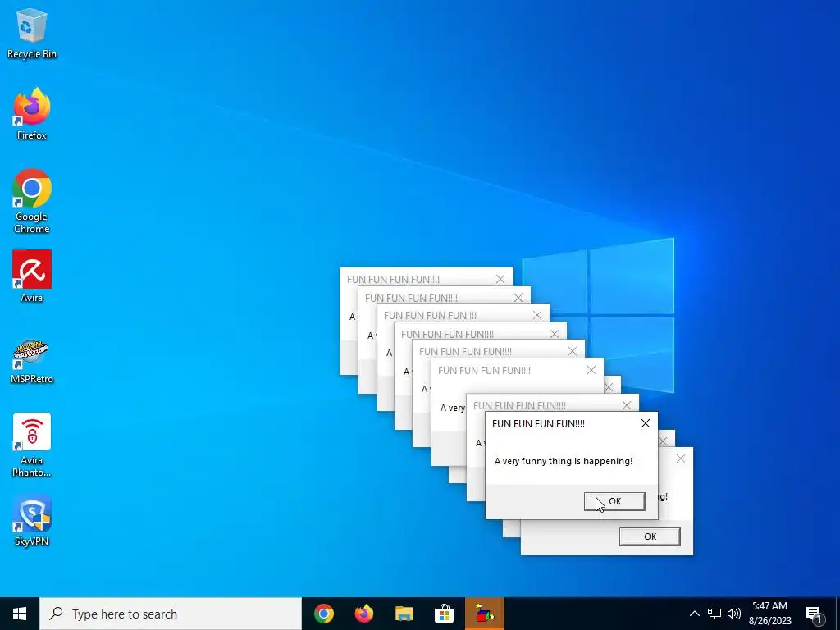Click OK in the rearmost bottom-right dialog
The width and height of the screenshot is (840, 630).
click(650, 536)
